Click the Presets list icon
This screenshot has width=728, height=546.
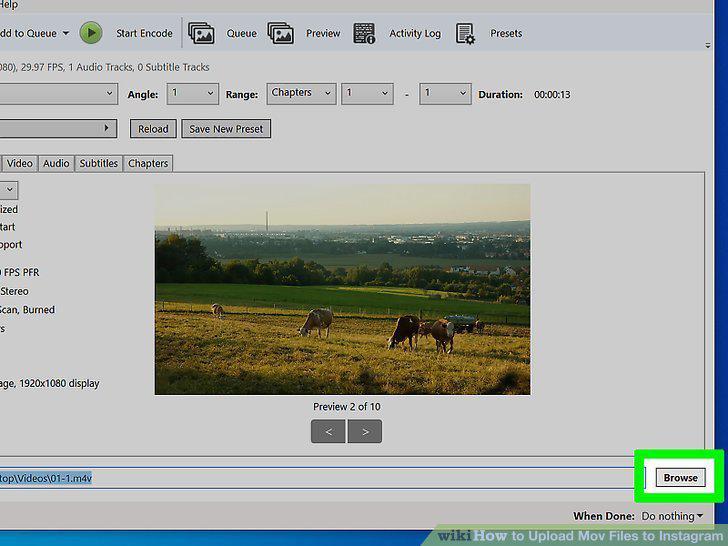[465, 33]
